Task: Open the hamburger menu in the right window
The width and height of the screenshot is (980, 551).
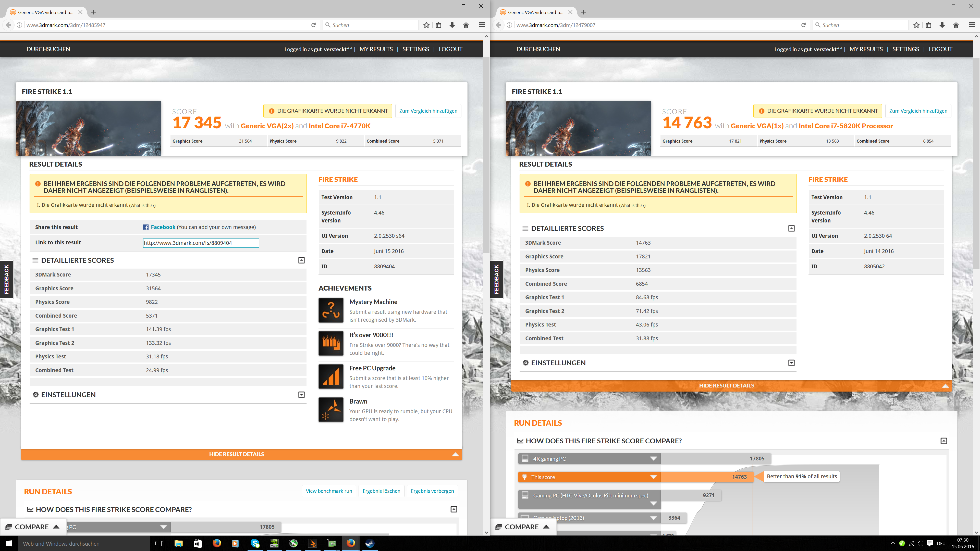Action: point(972,25)
